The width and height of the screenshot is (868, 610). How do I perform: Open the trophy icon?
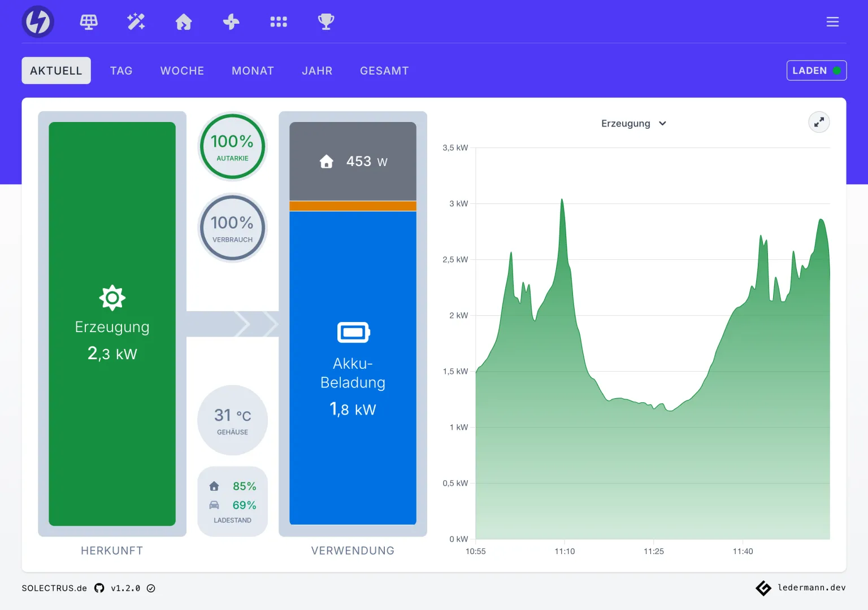(326, 22)
